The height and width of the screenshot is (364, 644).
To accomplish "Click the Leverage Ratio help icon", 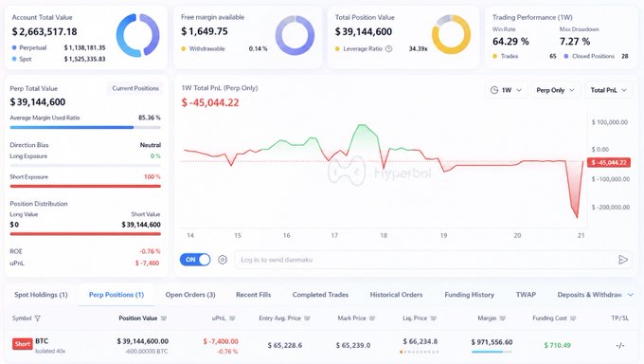I will coord(388,48).
